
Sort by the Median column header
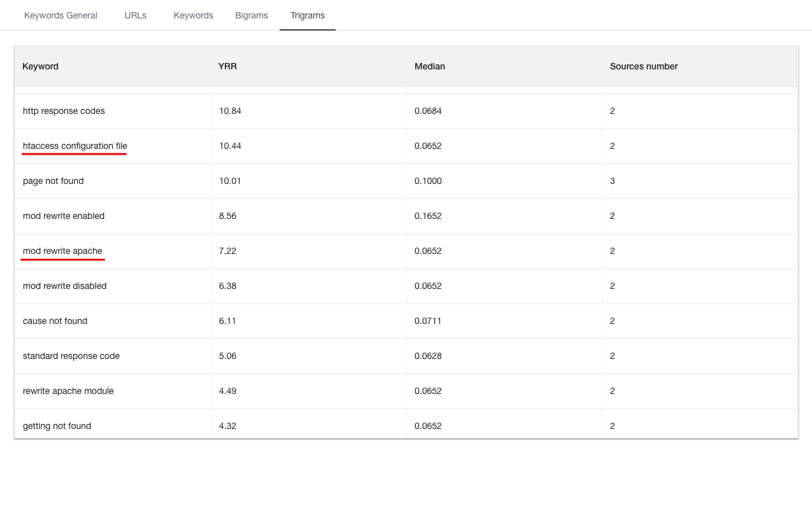(430, 66)
